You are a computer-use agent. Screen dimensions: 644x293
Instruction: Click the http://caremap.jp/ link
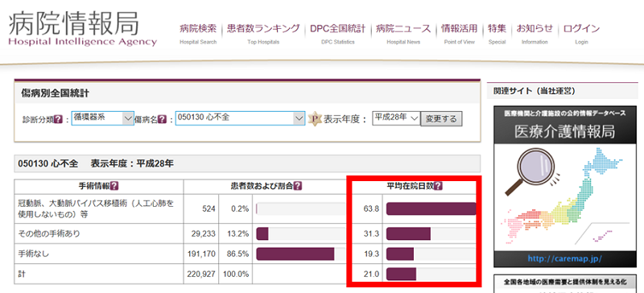(x=565, y=259)
